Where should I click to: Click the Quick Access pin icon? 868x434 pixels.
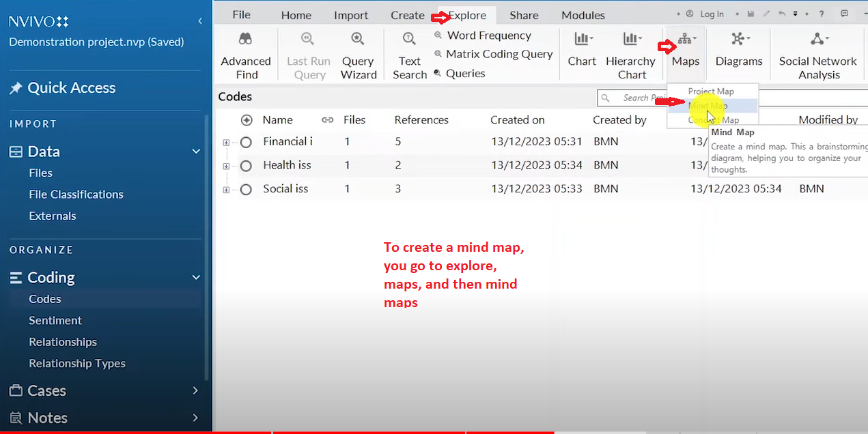coord(15,88)
